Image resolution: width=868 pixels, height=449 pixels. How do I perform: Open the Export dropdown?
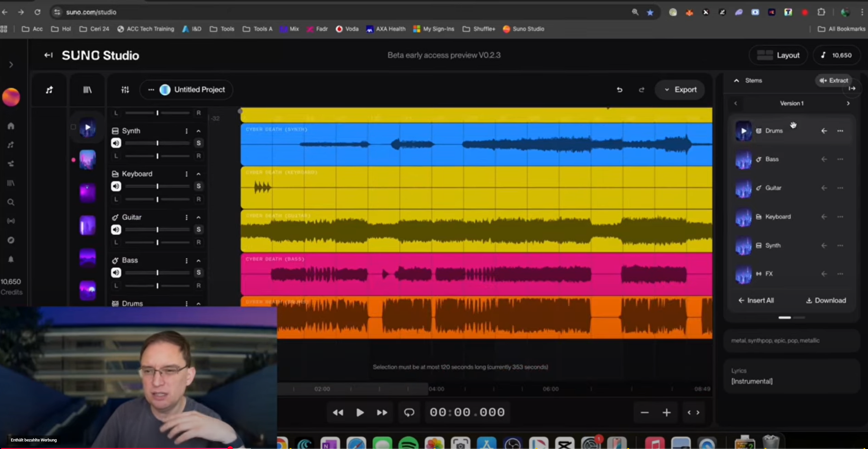pos(680,90)
